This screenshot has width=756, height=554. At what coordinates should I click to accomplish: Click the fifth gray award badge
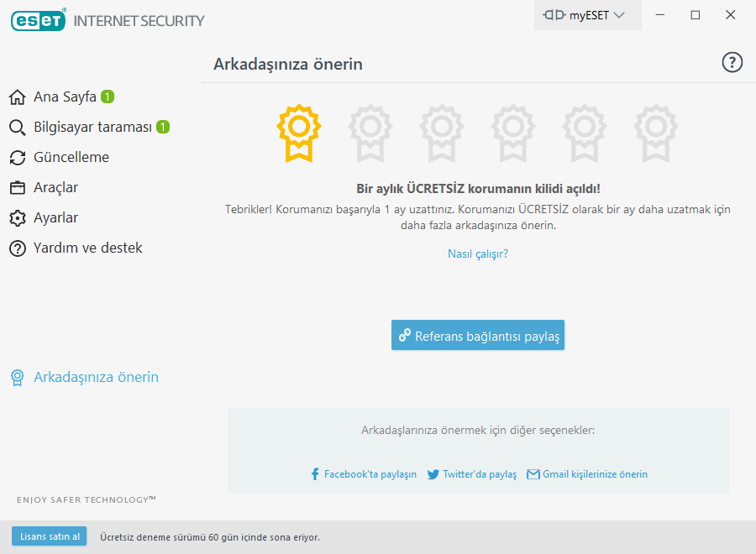tap(585, 133)
